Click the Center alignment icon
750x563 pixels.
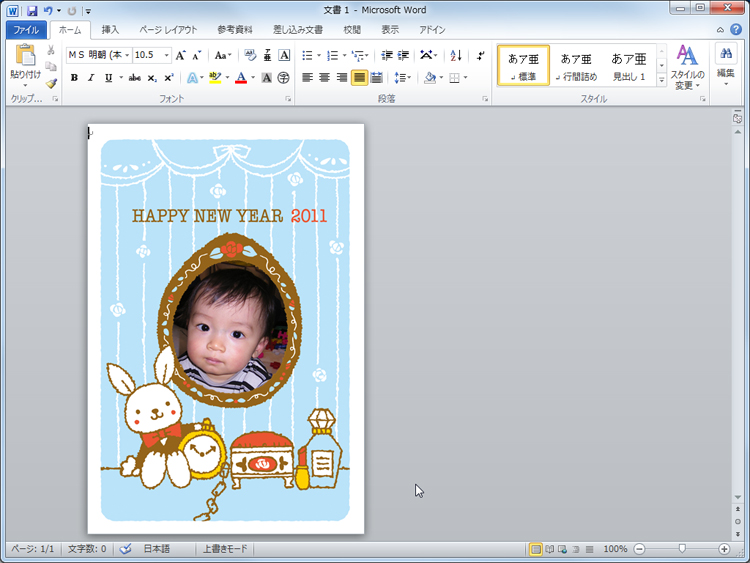click(x=325, y=77)
